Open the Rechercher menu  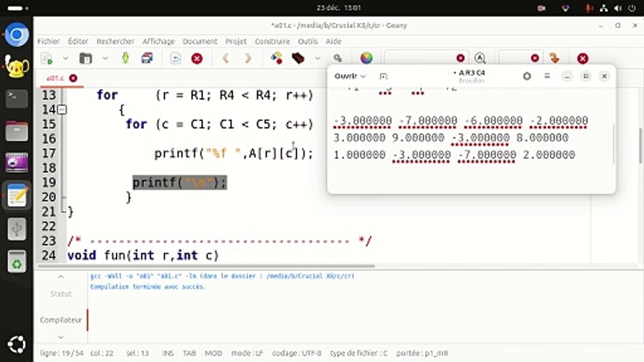[x=116, y=41]
